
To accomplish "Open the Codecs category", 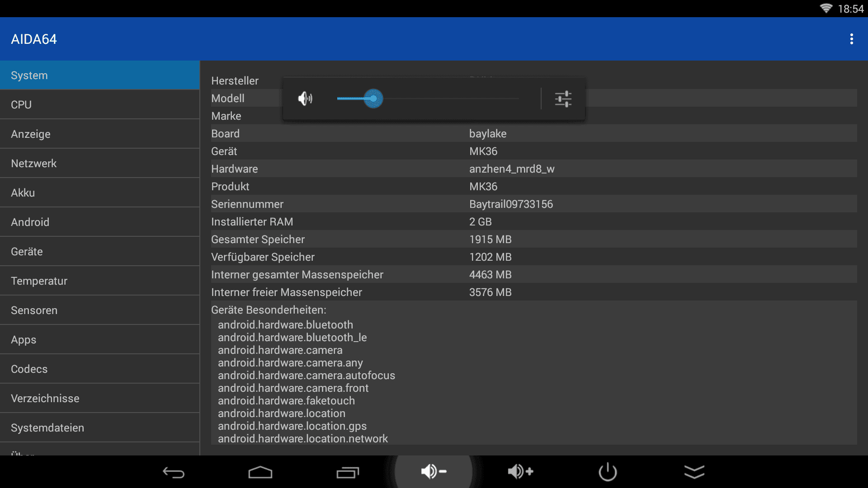I will (100, 369).
